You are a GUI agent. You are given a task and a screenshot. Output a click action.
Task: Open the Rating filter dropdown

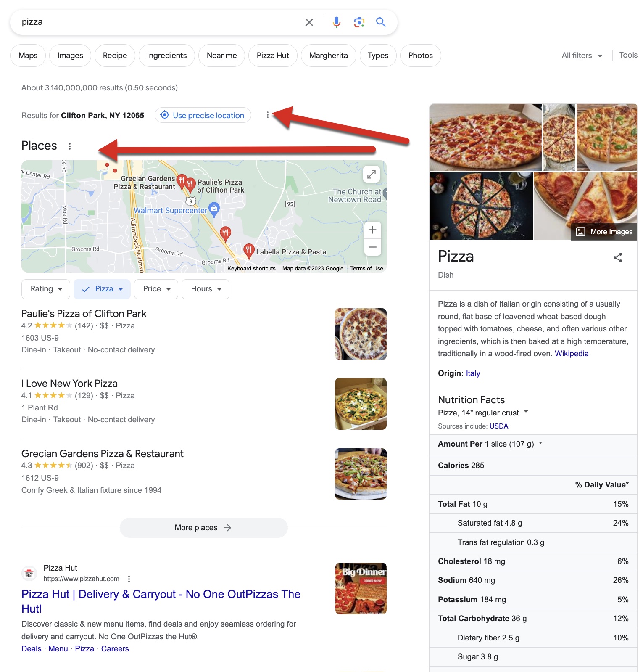coord(46,289)
